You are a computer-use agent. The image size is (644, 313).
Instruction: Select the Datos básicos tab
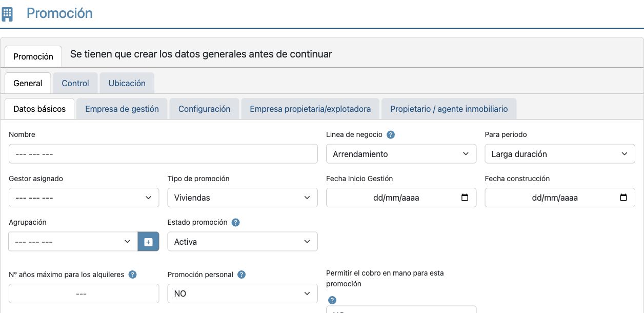pyautogui.click(x=39, y=109)
